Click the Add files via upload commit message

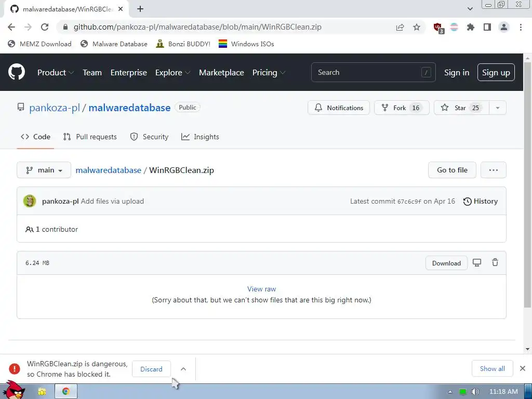[112, 201]
